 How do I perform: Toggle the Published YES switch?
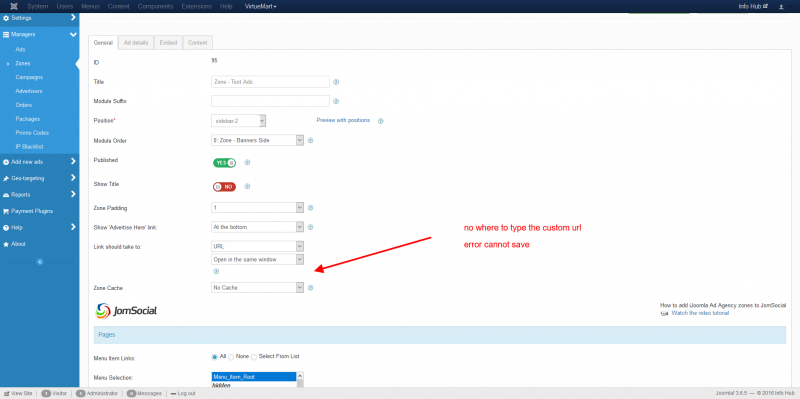point(224,163)
